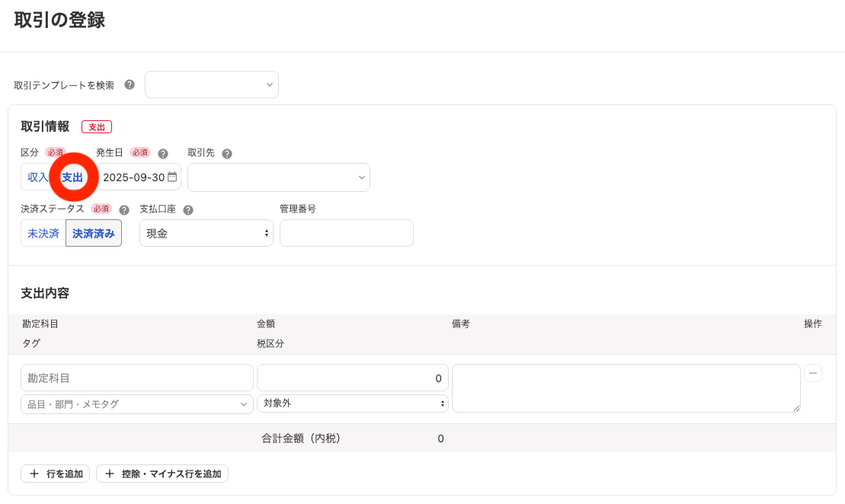Click help icon next to 発生日

click(x=162, y=153)
